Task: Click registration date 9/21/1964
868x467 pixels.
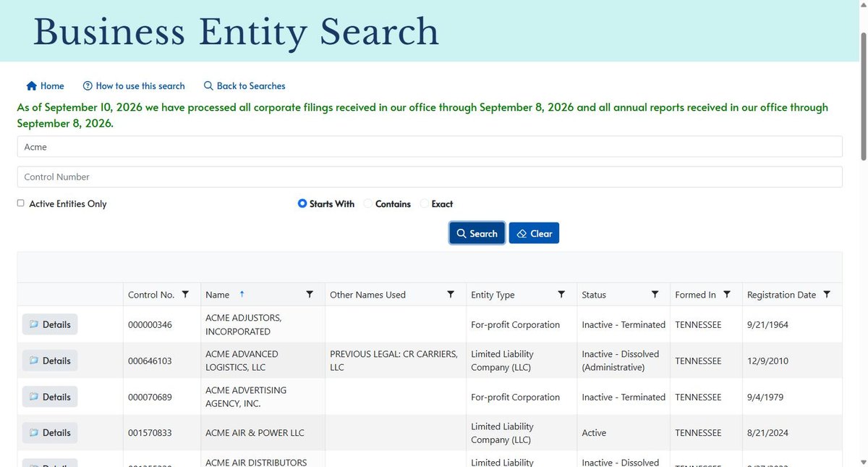Action: click(x=767, y=324)
